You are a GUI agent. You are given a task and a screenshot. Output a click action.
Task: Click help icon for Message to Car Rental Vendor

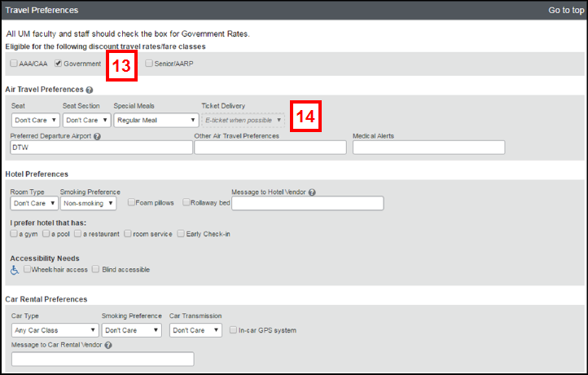(x=108, y=345)
